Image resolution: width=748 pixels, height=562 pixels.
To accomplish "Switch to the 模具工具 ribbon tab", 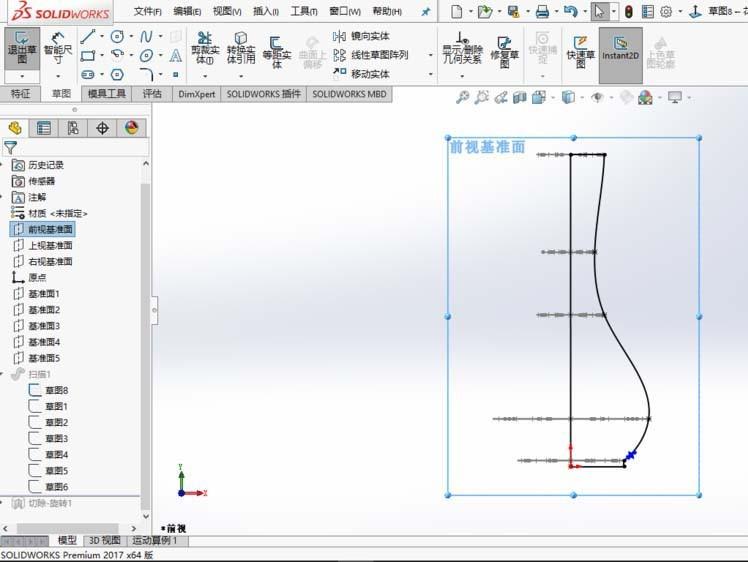I will tap(106, 94).
